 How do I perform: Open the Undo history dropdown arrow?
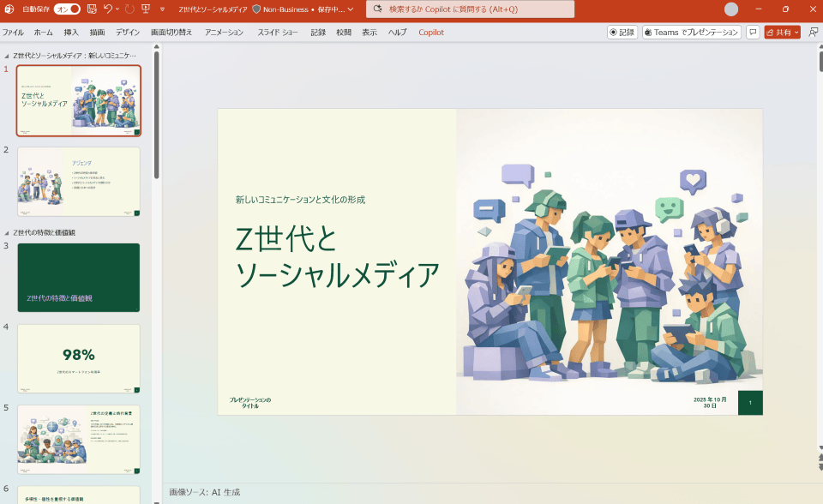click(116, 9)
